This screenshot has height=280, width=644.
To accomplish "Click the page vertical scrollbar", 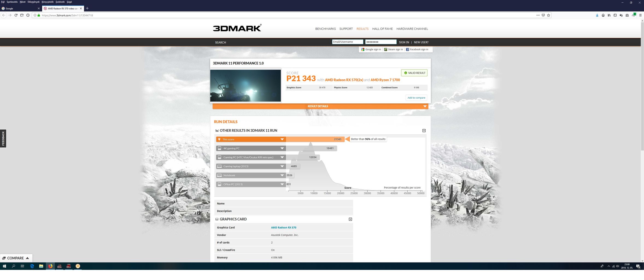I will point(642,86).
